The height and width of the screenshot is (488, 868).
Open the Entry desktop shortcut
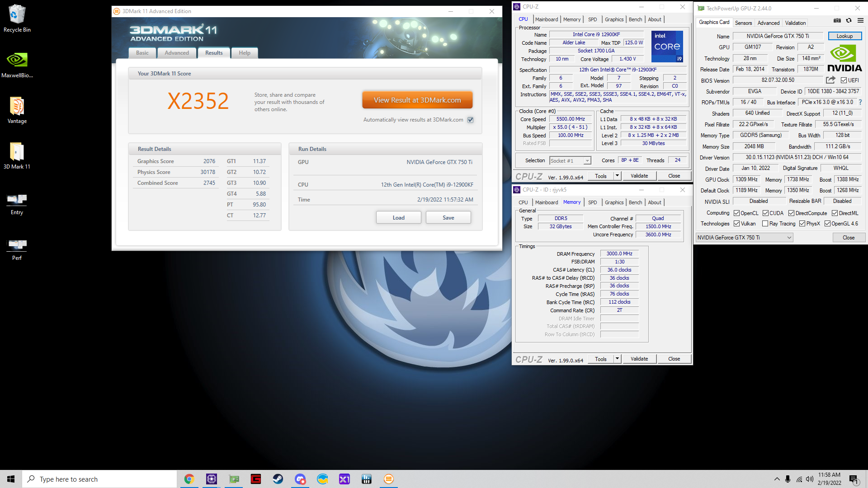click(x=17, y=203)
